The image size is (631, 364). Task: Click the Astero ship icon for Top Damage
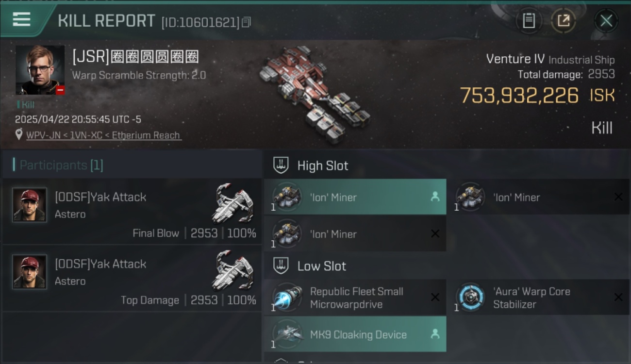tap(234, 270)
